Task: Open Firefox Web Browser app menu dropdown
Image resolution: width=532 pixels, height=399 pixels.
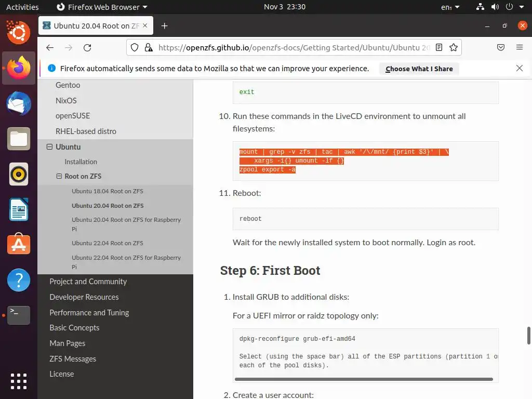Action: pyautogui.click(x=102, y=7)
